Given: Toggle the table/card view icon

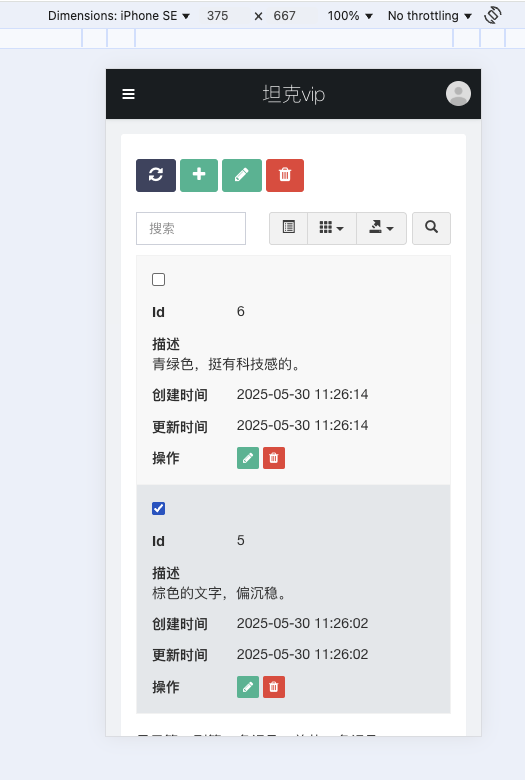Looking at the screenshot, I should pos(289,228).
